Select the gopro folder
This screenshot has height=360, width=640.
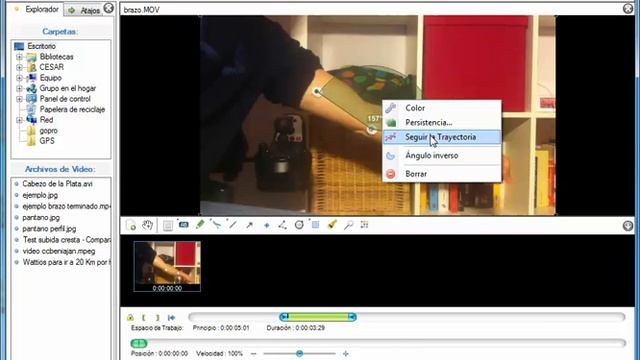pyautogui.click(x=49, y=131)
